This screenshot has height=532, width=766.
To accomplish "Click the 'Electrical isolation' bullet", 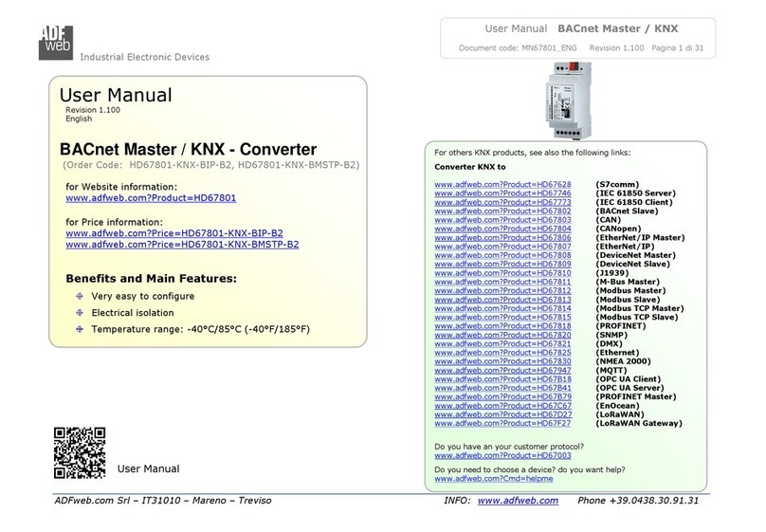I will (133, 313).
